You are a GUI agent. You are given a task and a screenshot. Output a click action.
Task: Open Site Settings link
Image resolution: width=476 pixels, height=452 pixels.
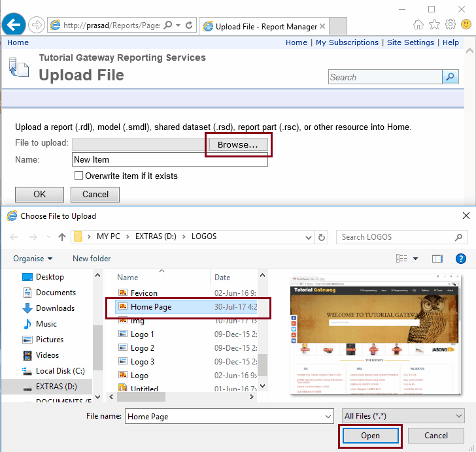411,42
